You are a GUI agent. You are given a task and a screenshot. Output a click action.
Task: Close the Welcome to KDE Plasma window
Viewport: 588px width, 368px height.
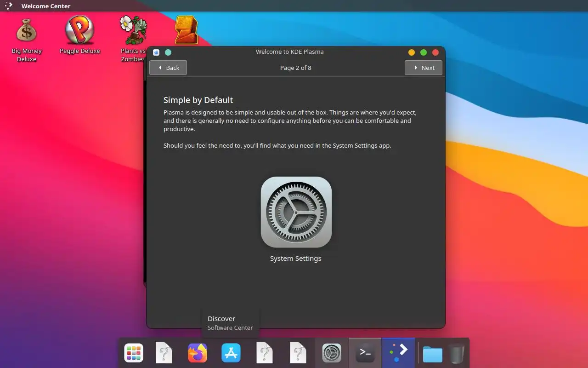(x=435, y=52)
